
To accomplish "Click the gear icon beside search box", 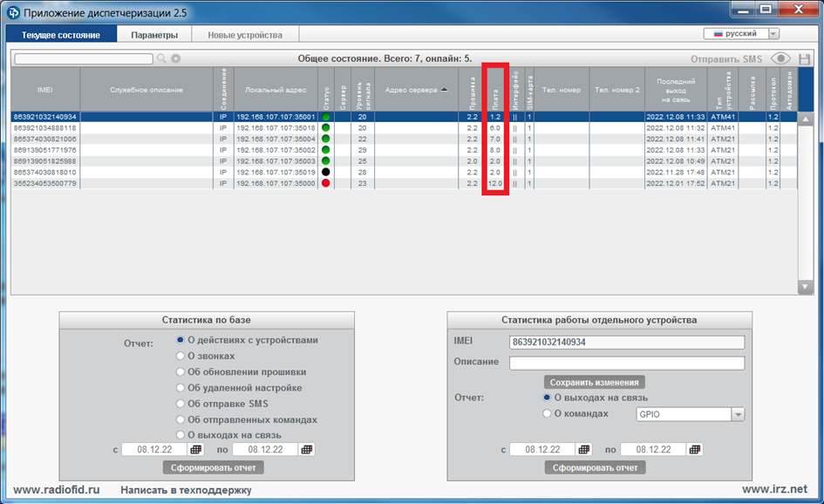I will click(x=175, y=58).
